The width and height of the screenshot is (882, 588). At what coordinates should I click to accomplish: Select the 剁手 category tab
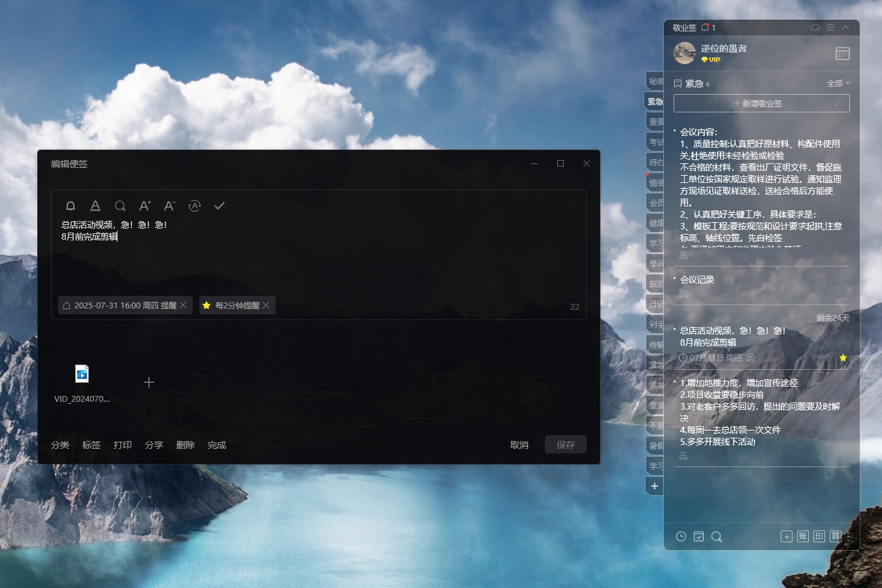tap(655, 325)
